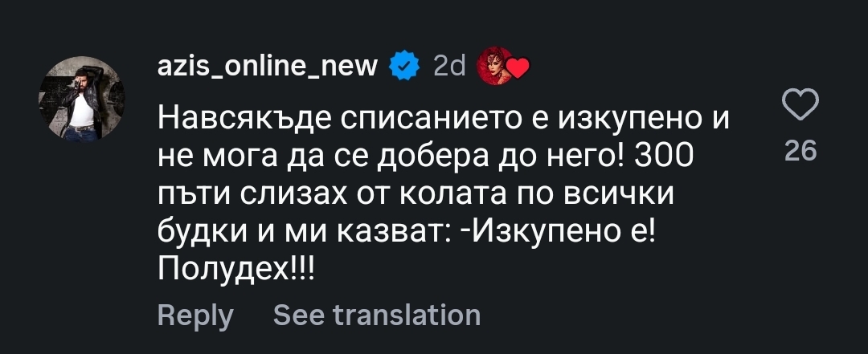Click the word Полудех!!! in the comment
The width and height of the screenshot is (868, 354).
click(x=235, y=270)
